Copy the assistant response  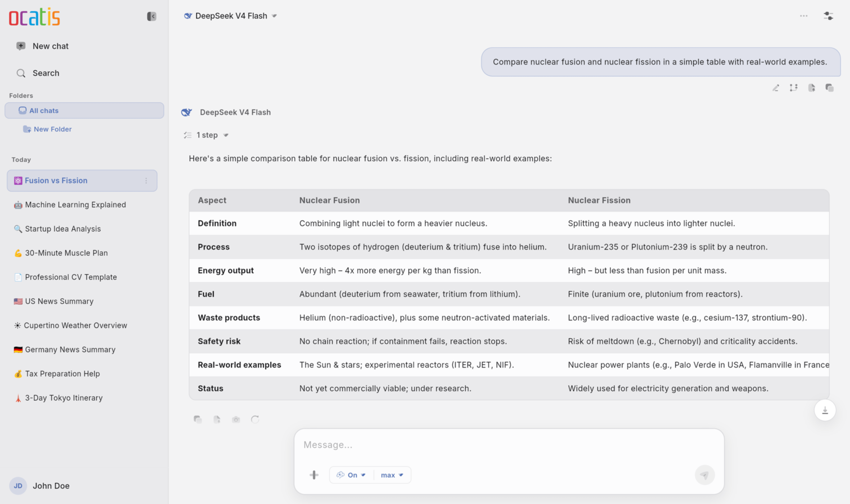pos(198,419)
